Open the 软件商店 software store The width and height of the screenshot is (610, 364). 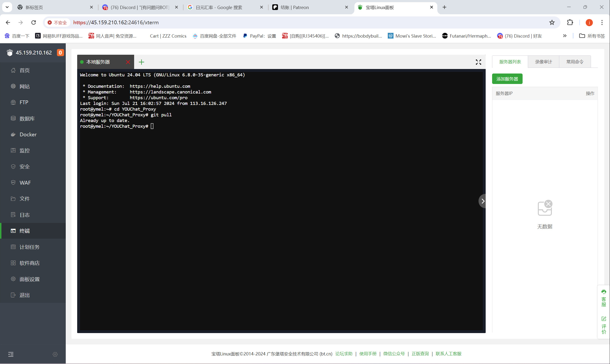(30, 263)
